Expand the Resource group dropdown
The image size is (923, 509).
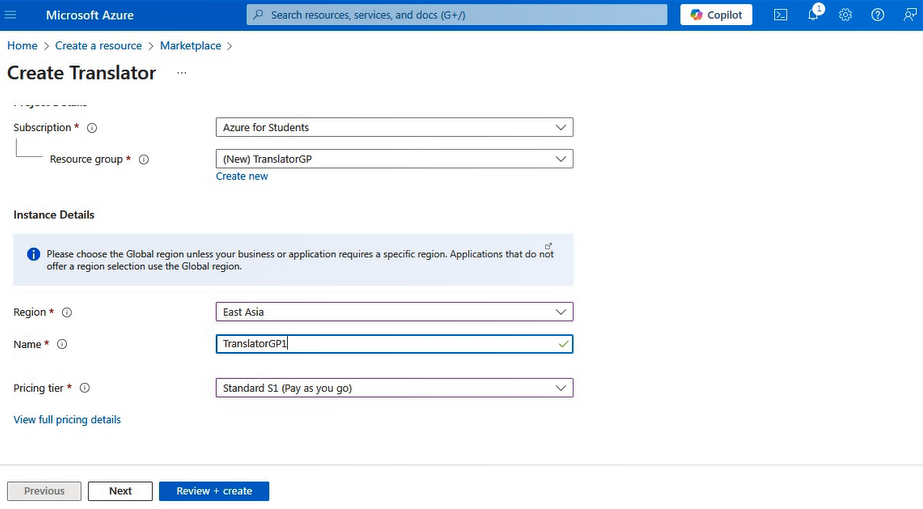click(x=394, y=159)
